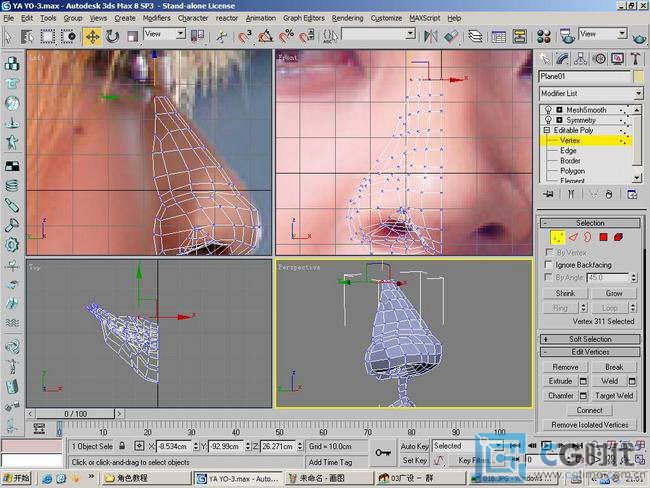This screenshot has width=650, height=488.
Task: Toggle the selection lock icon
Action: coord(122,446)
